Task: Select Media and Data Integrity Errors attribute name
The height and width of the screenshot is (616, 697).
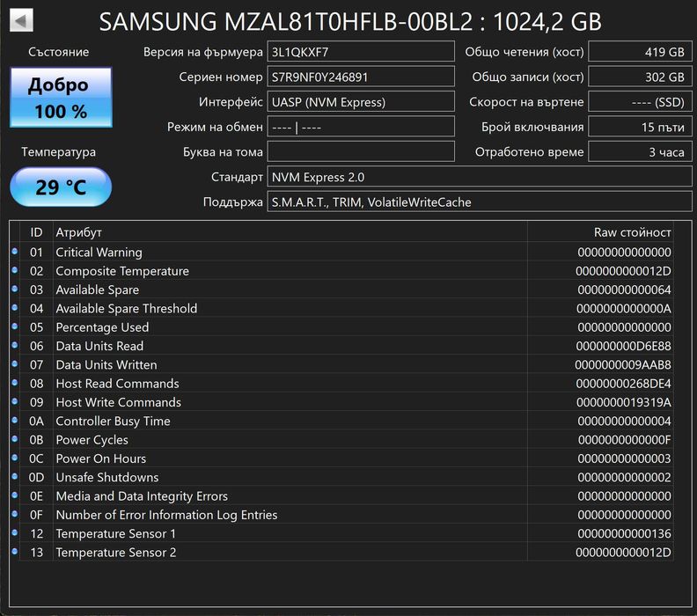Action: coord(142,496)
